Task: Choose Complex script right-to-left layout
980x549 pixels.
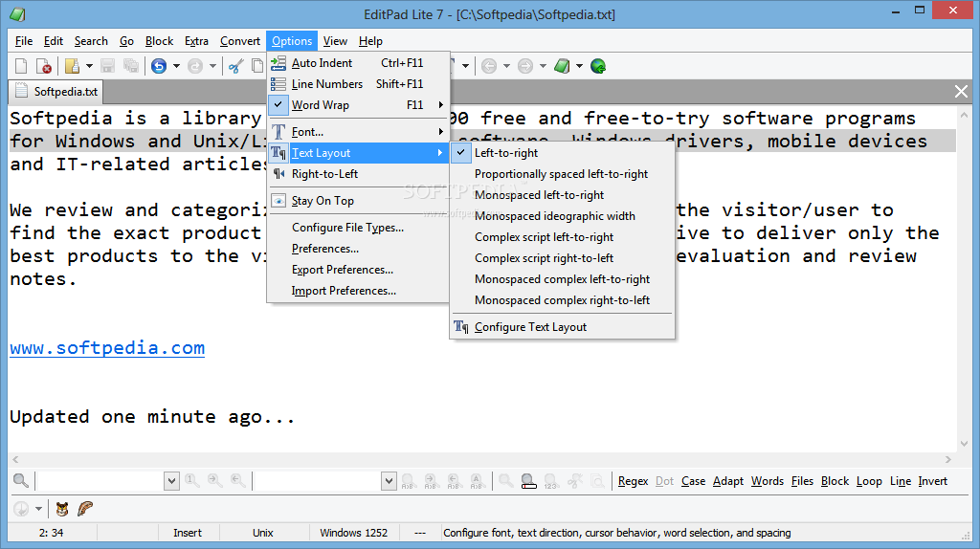Action: (563, 258)
